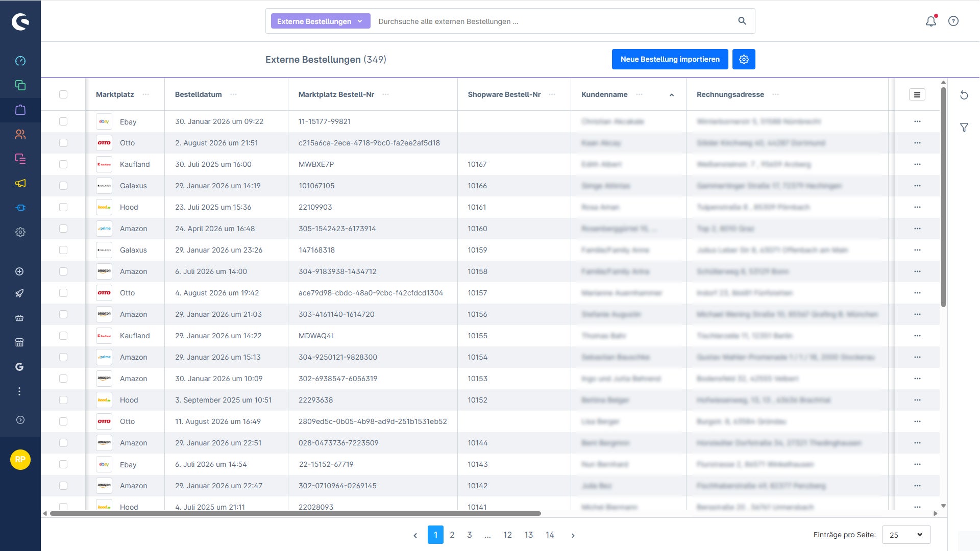Image resolution: width=980 pixels, height=551 pixels.
Task: Open the RP user avatar
Action: click(20, 460)
